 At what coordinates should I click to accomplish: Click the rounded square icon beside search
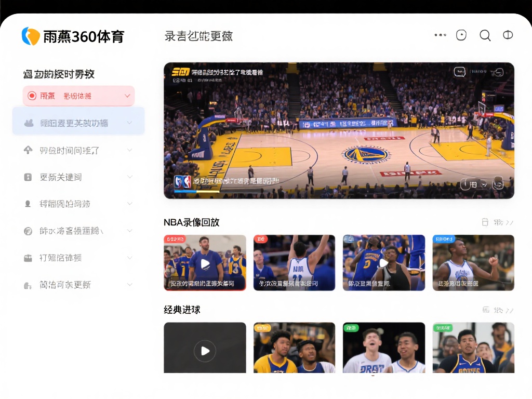tap(461, 35)
